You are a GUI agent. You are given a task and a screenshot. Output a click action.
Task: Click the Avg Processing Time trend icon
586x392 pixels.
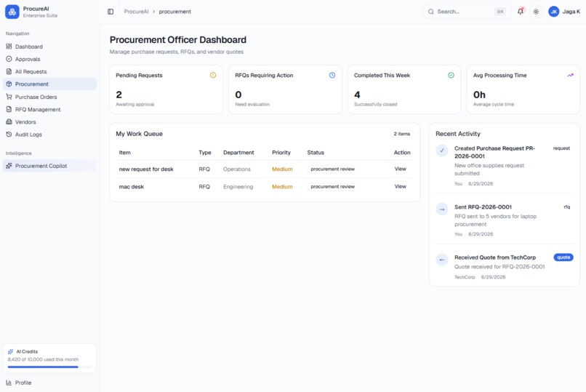coord(570,75)
